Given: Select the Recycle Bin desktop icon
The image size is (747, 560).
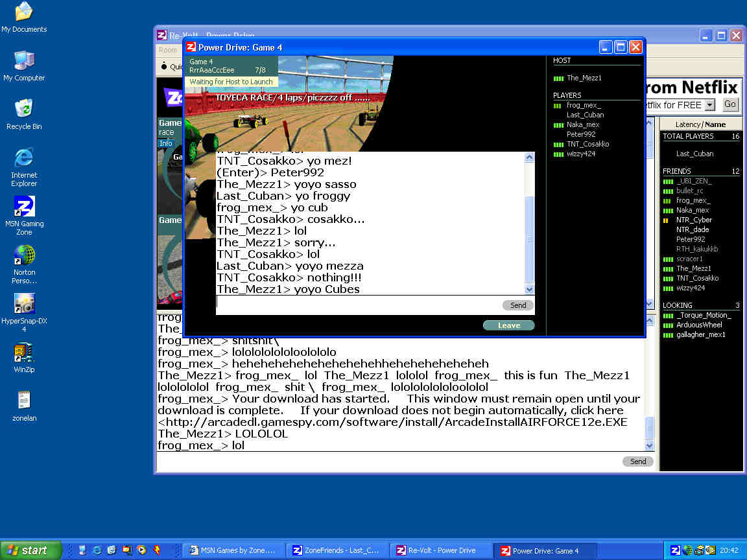Looking at the screenshot, I should click(24, 114).
